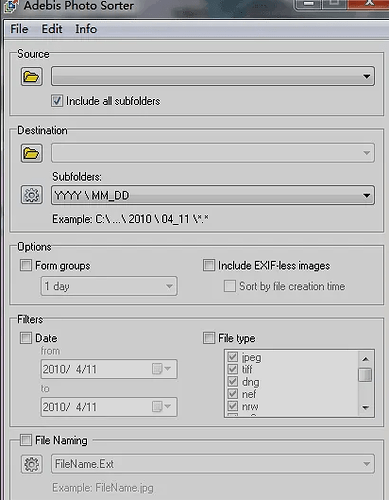Browse for the Destination folder
Image resolution: width=389 pixels, height=500 pixels.
click(31, 153)
